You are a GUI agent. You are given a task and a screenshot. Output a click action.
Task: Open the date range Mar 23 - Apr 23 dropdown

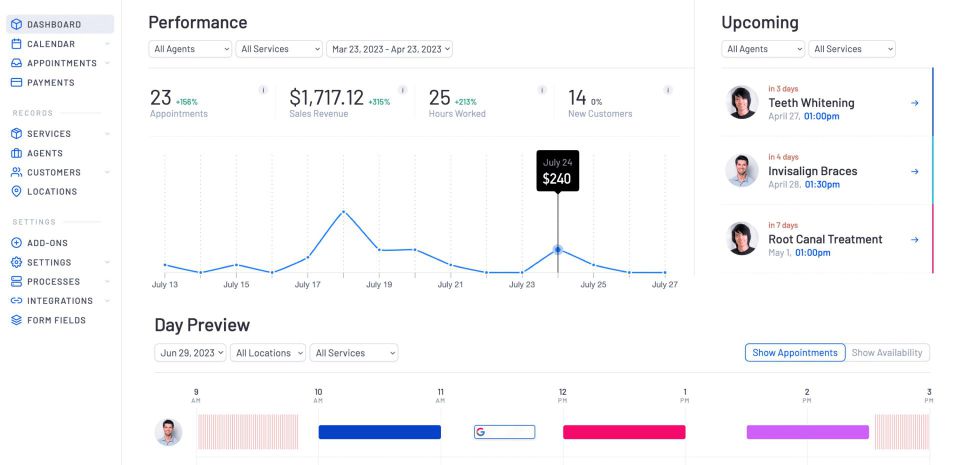coord(390,49)
